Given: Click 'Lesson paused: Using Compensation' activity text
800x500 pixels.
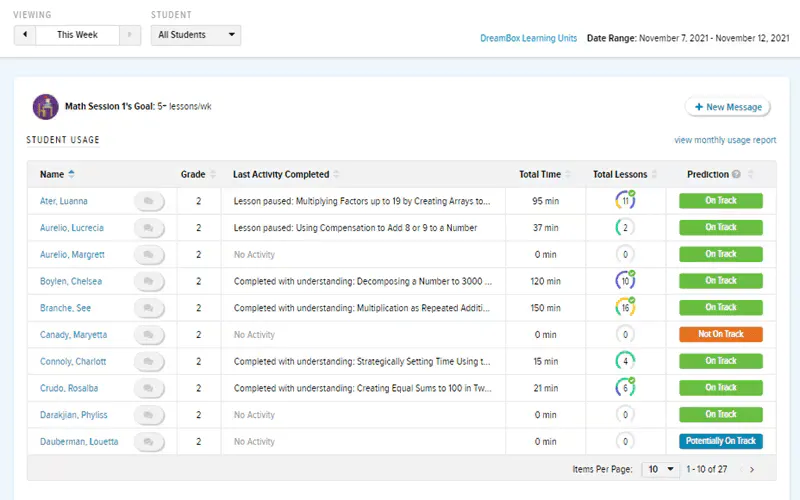Looking at the screenshot, I should pos(356,228).
